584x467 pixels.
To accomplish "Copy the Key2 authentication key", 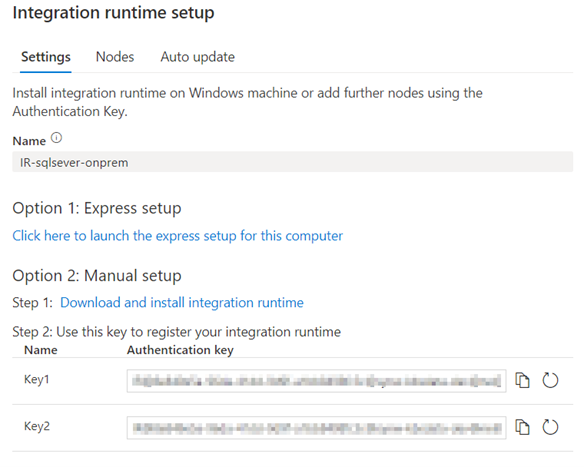I will 522,427.
